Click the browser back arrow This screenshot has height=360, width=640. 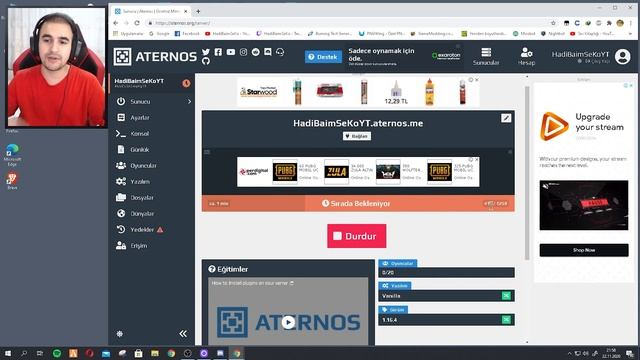pyautogui.click(x=116, y=23)
